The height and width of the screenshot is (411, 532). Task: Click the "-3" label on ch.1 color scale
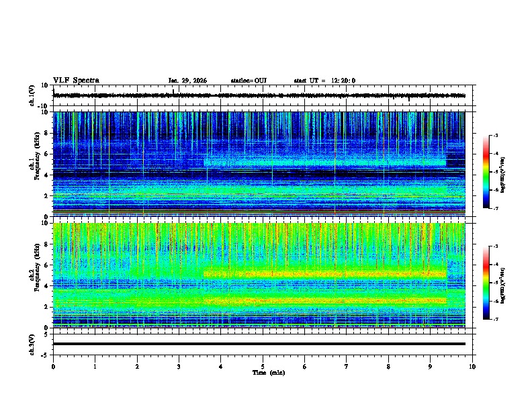(495, 135)
